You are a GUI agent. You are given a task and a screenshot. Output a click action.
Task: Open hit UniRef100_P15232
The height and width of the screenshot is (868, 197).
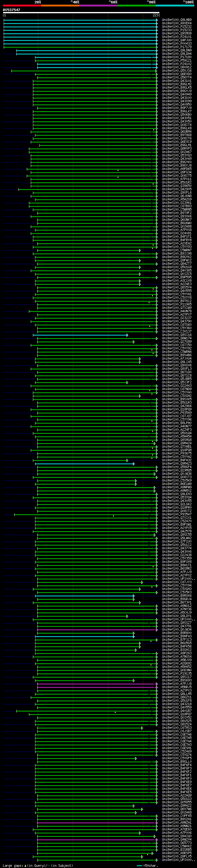click(177, 26)
